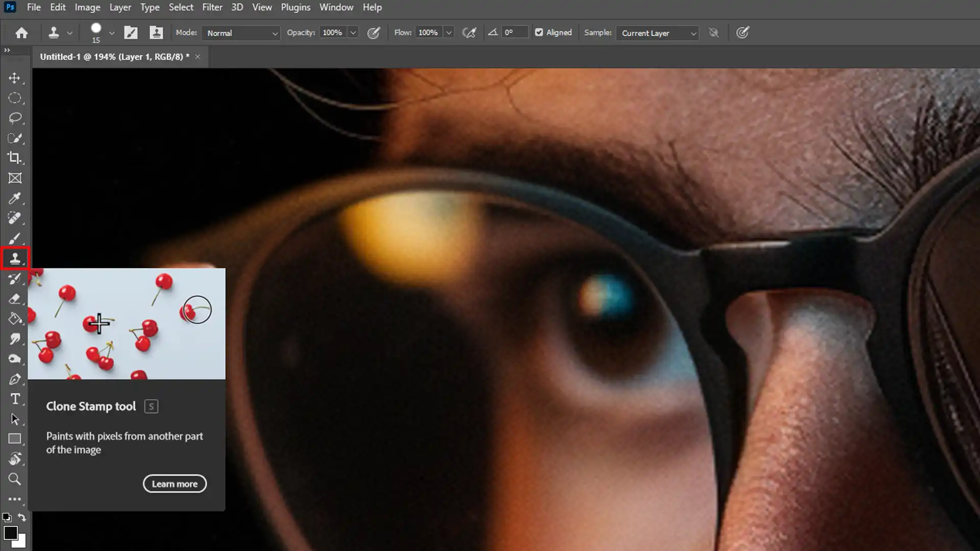This screenshot has width=980, height=551.
Task: Open the Window menu
Action: (336, 7)
